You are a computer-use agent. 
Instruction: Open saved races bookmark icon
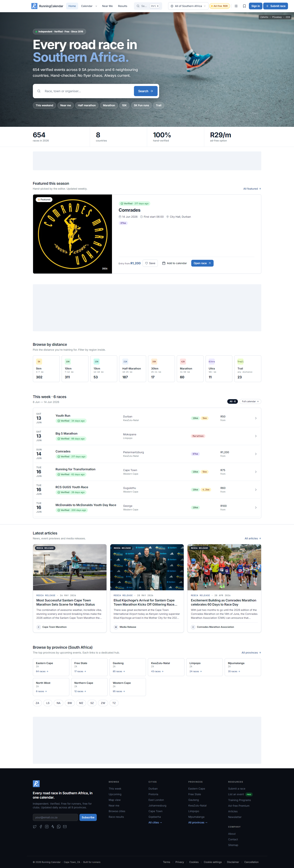pyautogui.click(x=244, y=6)
